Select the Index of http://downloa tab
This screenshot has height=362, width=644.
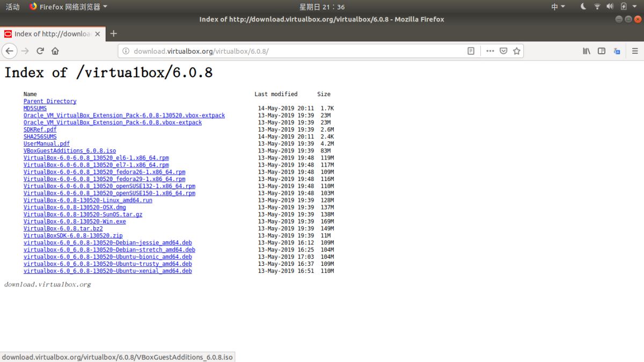tap(52, 33)
